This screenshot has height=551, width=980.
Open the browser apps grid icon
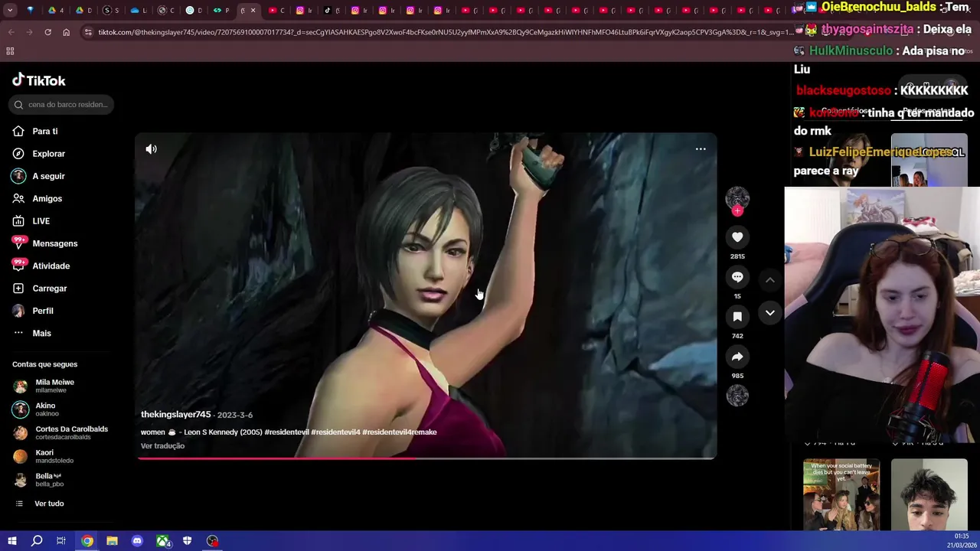click(10, 51)
